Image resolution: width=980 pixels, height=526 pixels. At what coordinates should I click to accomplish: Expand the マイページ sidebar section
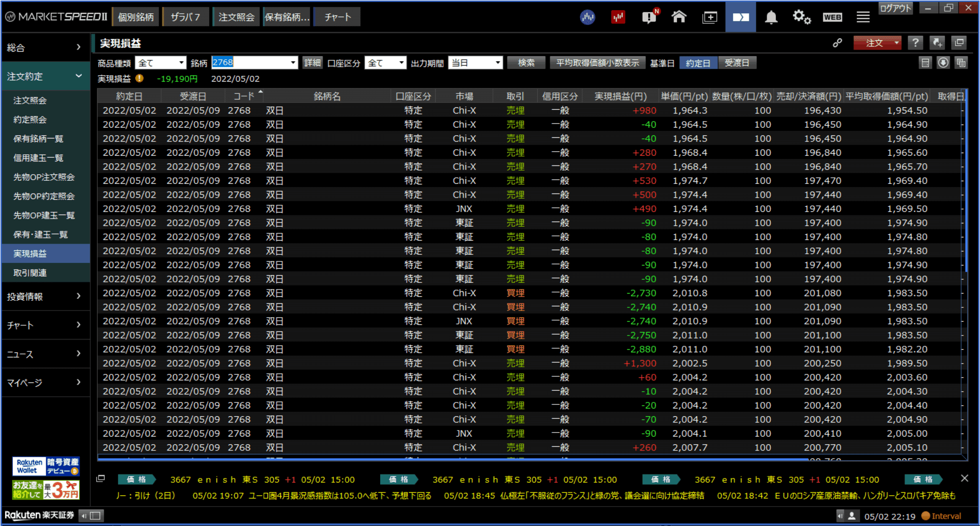pos(45,382)
